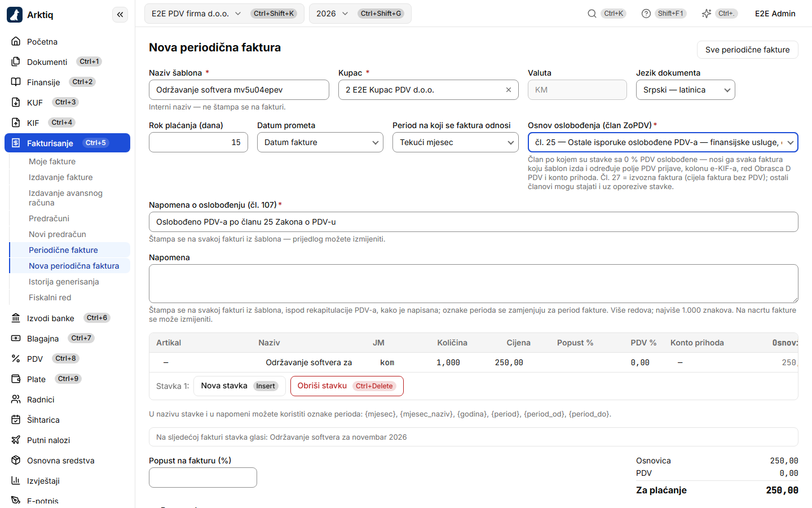Open KUF icon in sidebar

click(16, 103)
